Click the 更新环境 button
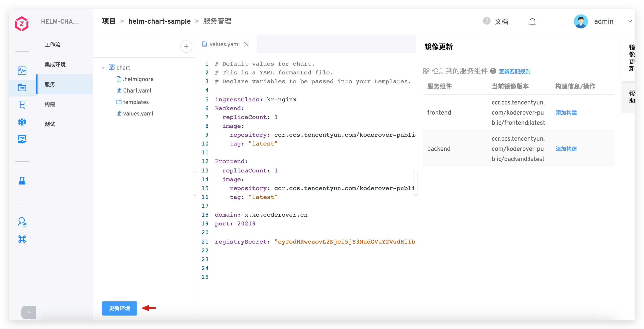644x329 pixels. point(119,308)
